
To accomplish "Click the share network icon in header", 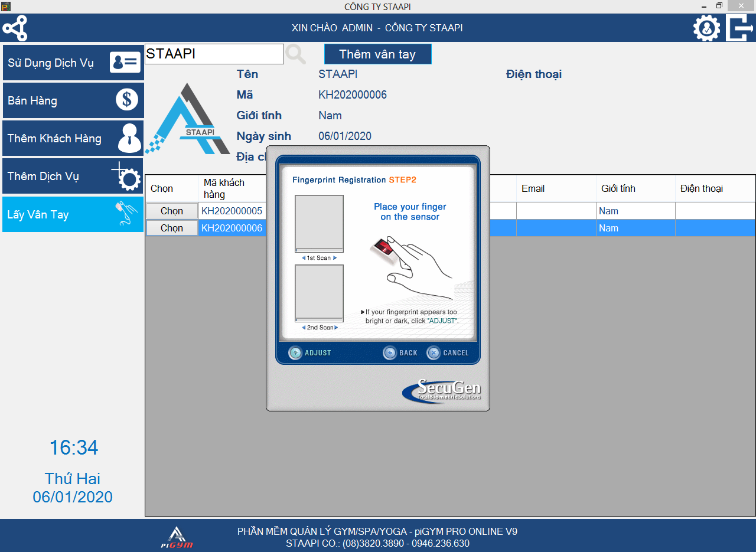I will pos(15,28).
